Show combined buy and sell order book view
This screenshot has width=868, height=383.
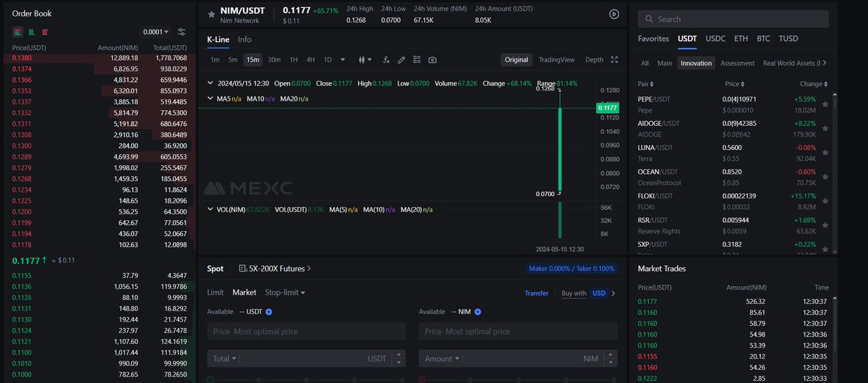tap(18, 32)
